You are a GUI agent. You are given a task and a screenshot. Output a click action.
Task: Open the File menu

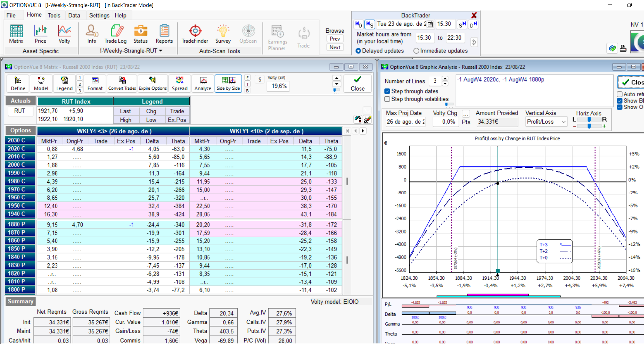tap(11, 15)
